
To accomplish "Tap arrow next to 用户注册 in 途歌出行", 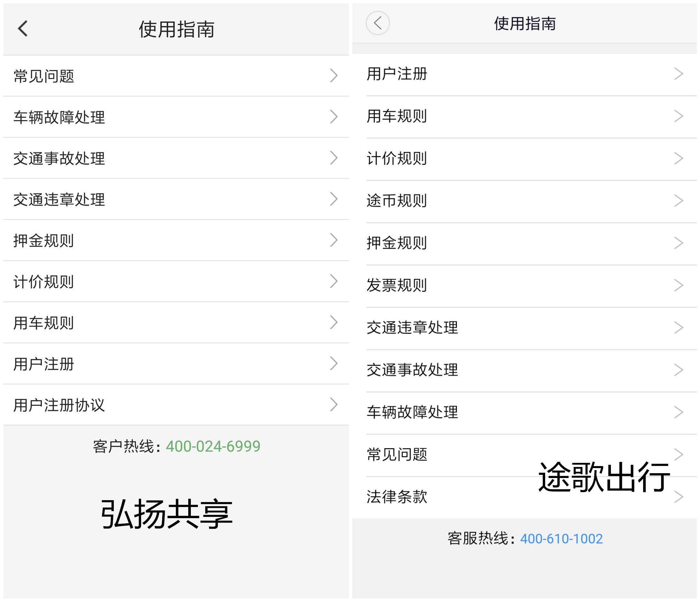I will tap(679, 74).
